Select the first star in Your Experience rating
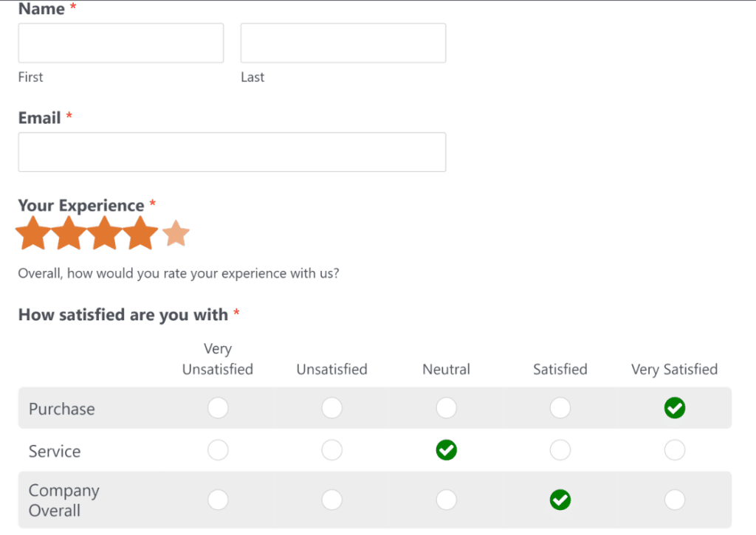The width and height of the screenshot is (756, 535). (33, 232)
